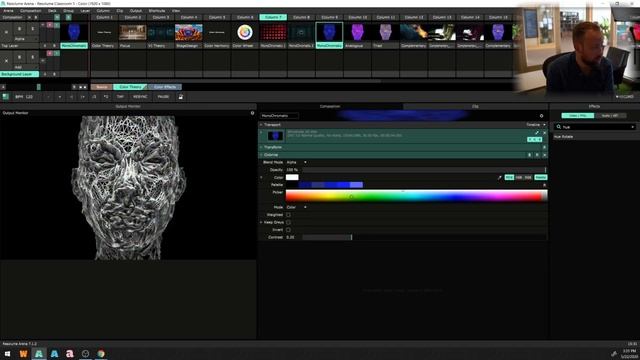Expand the Transform section

(x=261, y=147)
